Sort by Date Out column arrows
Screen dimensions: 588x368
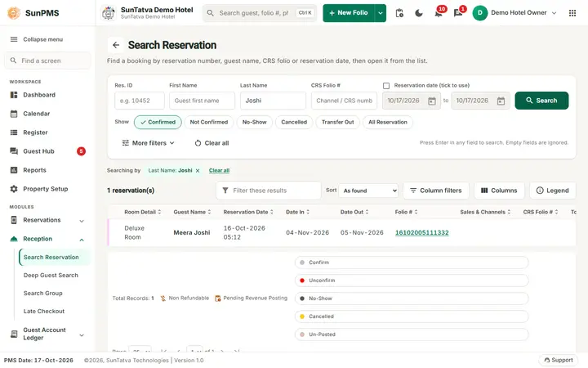[x=367, y=212]
